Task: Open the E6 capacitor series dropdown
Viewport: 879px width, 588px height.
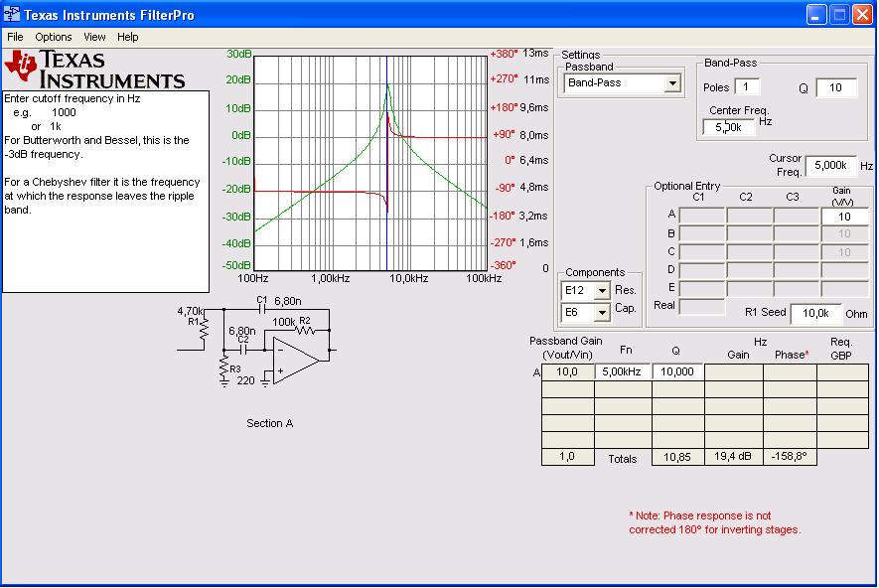Action: (602, 312)
